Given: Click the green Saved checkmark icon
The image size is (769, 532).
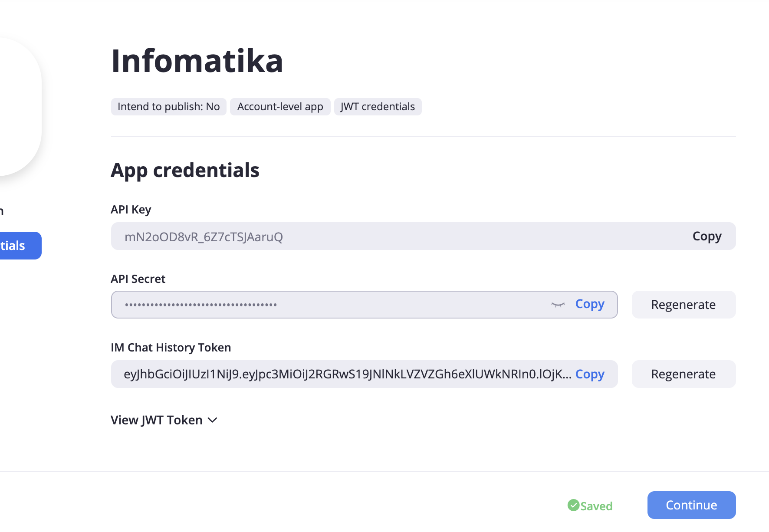Looking at the screenshot, I should 573,505.
